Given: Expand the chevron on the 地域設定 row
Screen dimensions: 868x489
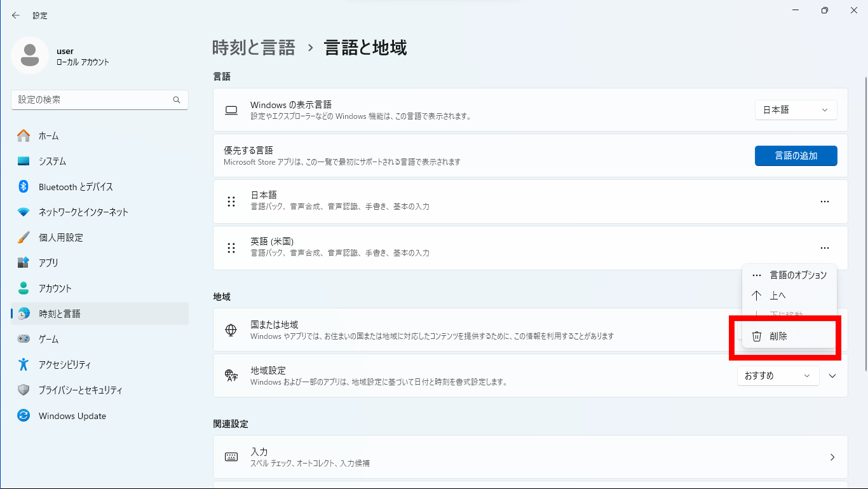Looking at the screenshot, I should [832, 376].
